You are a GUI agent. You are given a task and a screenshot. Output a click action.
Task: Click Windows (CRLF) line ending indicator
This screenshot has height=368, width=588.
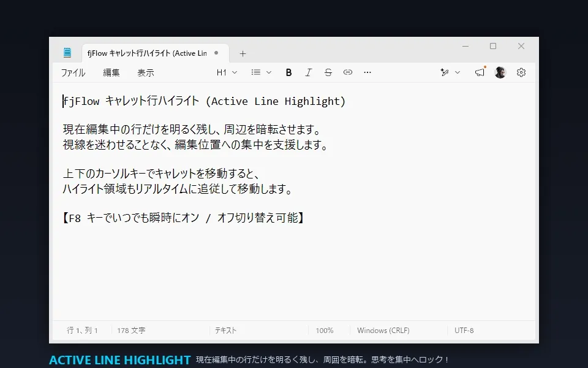(x=383, y=331)
